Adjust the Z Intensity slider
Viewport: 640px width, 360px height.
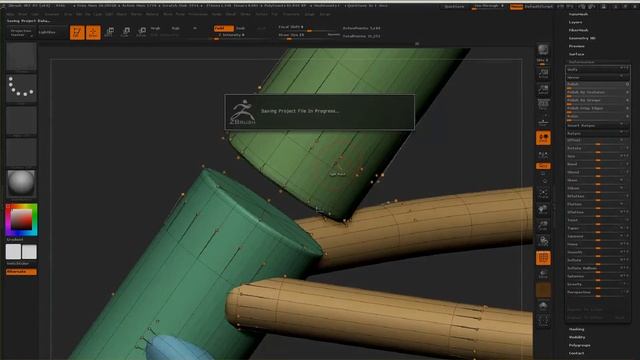[232, 36]
